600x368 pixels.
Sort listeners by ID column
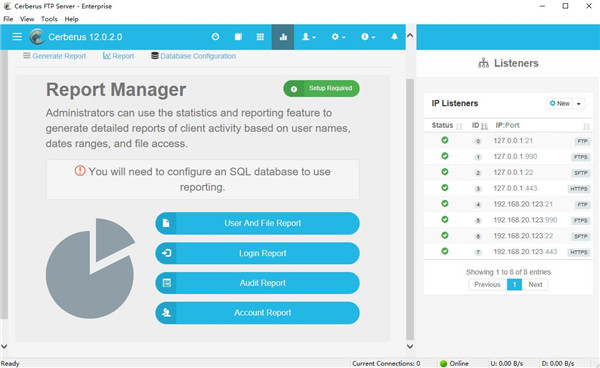480,125
